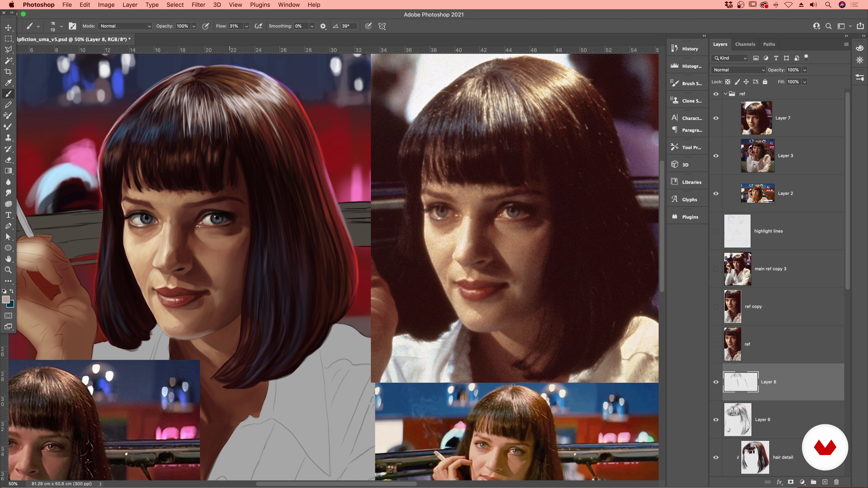The width and height of the screenshot is (868, 488).
Task: Select the Move tool
Action: [8, 28]
